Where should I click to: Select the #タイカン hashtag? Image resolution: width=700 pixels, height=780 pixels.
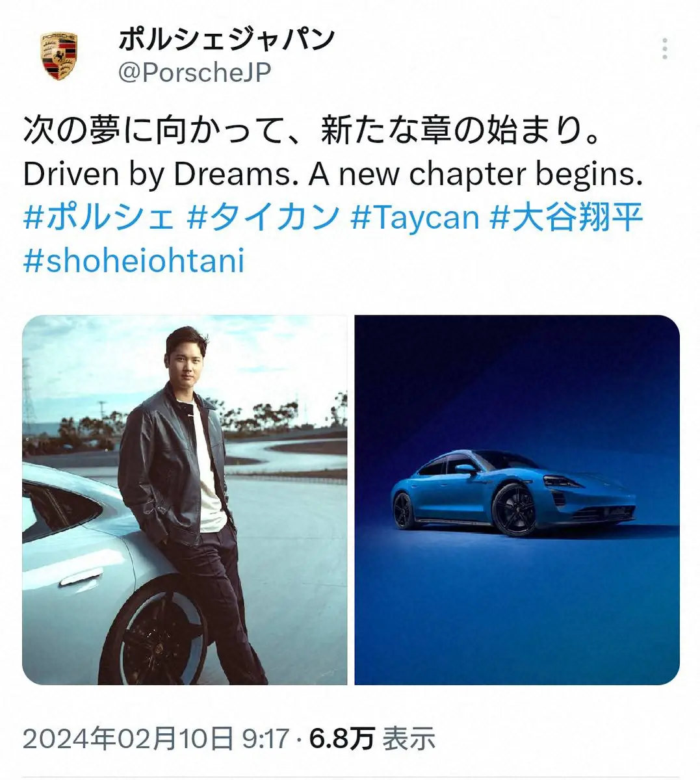click(263, 217)
